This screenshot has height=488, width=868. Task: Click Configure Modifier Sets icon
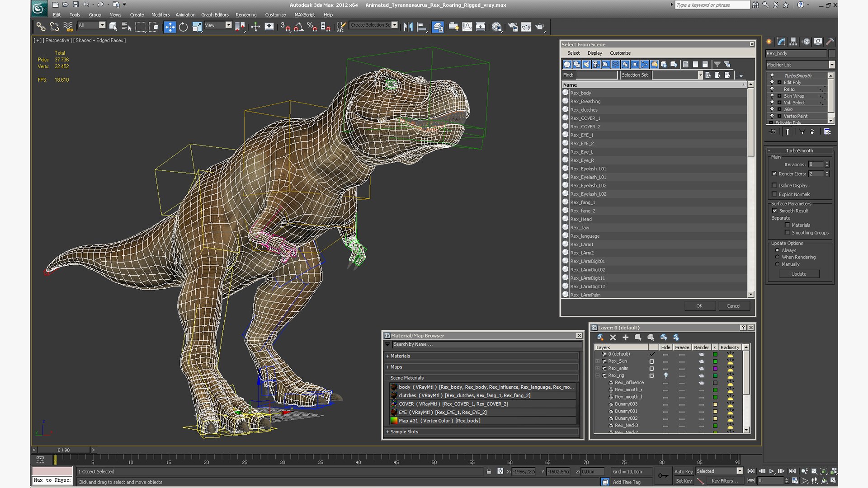tap(827, 131)
